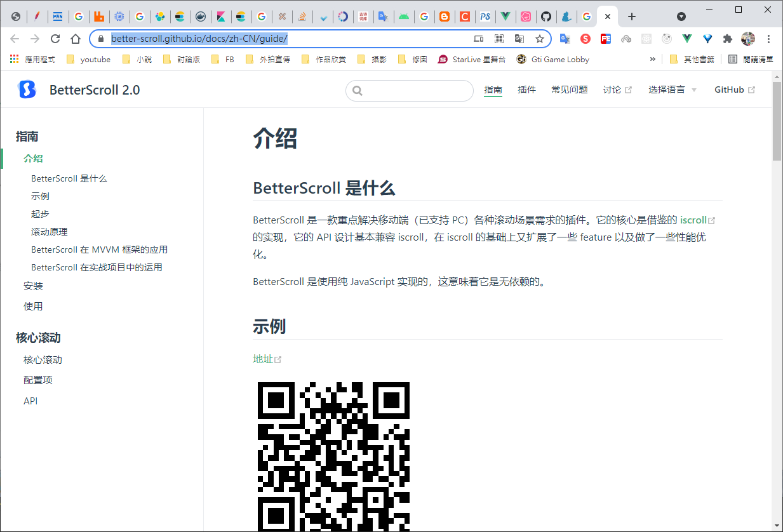The image size is (783, 532).
Task: Reload the page with the refresh icon
Action: tap(55, 39)
